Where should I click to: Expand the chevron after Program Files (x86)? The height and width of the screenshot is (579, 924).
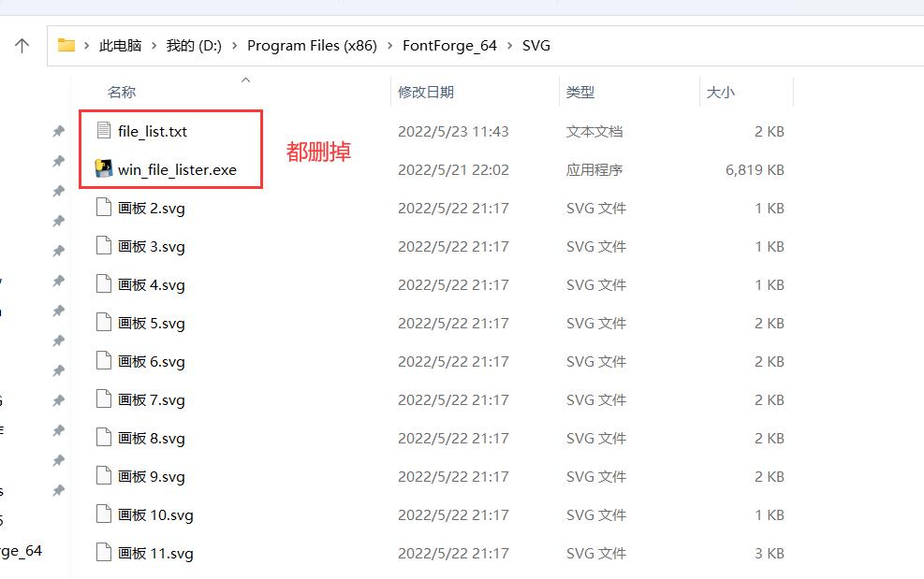tap(389, 45)
